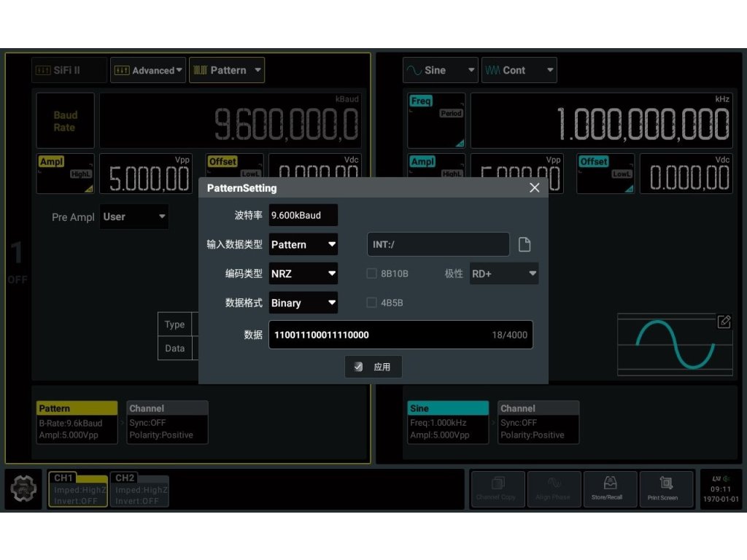Open the file browser icon next to INT:/

[x=525, y=245]
